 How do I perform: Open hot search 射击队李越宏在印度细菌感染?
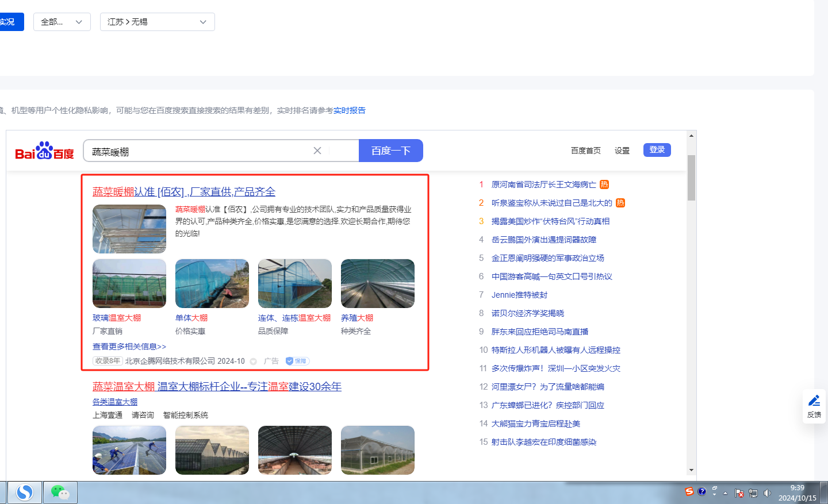click(x=544, y=442)
